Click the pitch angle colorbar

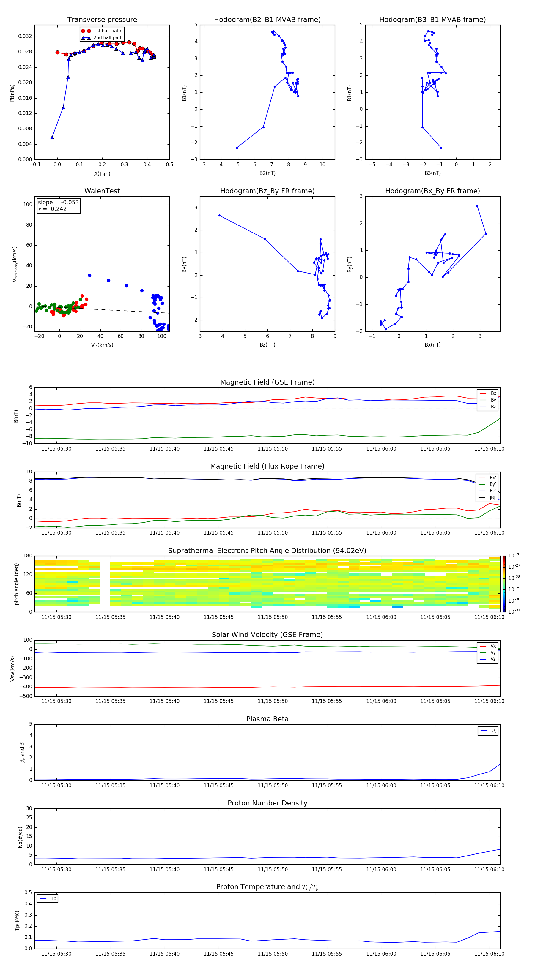point(504,584)
